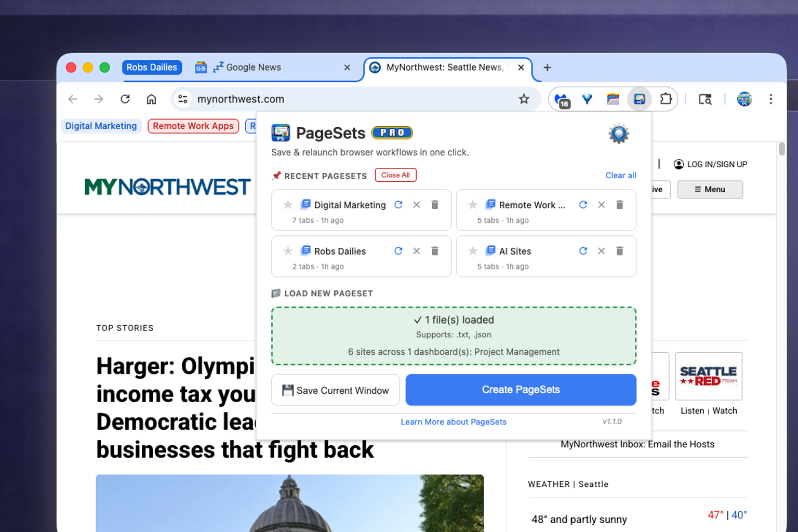Image resolution: width=798 pixels, height=532 pixels.
Task: Click the loaded file drop zone
Action: 454,336
